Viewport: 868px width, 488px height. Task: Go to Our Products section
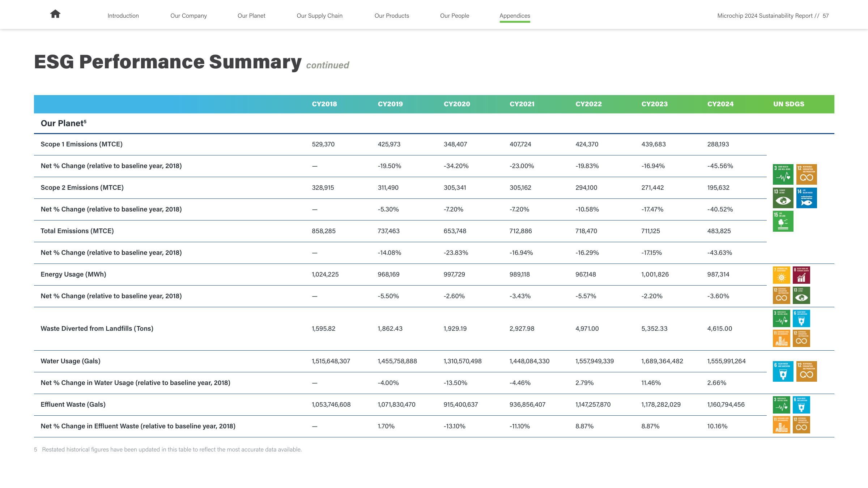pyautogui.click(x=392, y=16)
